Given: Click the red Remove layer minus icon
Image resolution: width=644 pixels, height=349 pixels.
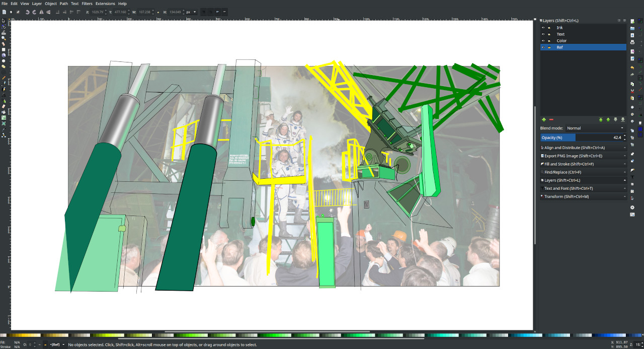Looking at the screenshot, I should tap(551, 119).
